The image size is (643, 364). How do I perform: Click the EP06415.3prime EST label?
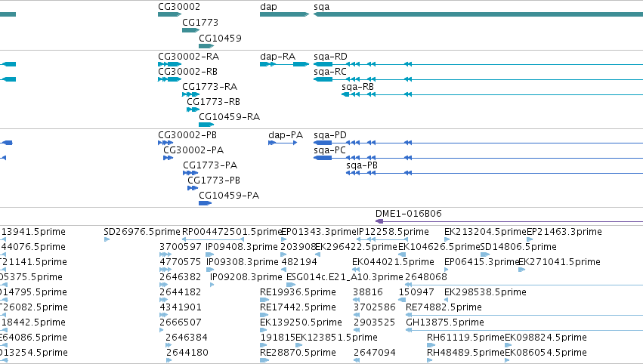click(x=481, y=262)
